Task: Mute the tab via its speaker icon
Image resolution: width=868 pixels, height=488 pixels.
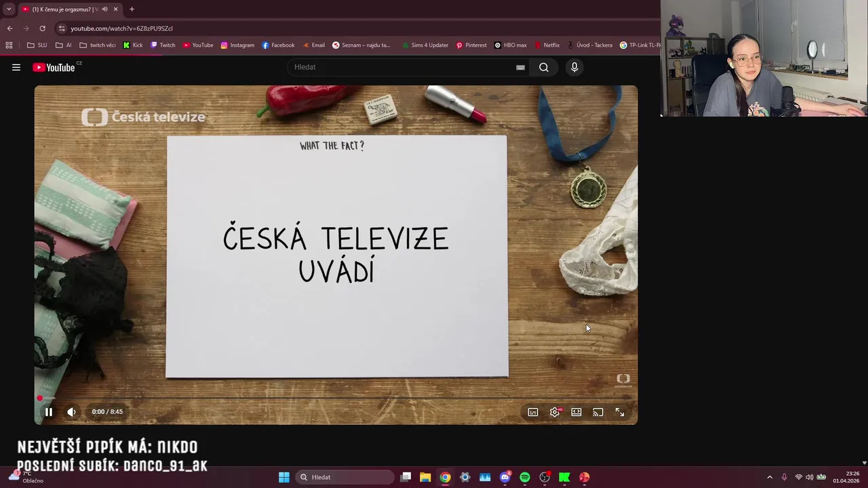Action: (x=104, y=9)
